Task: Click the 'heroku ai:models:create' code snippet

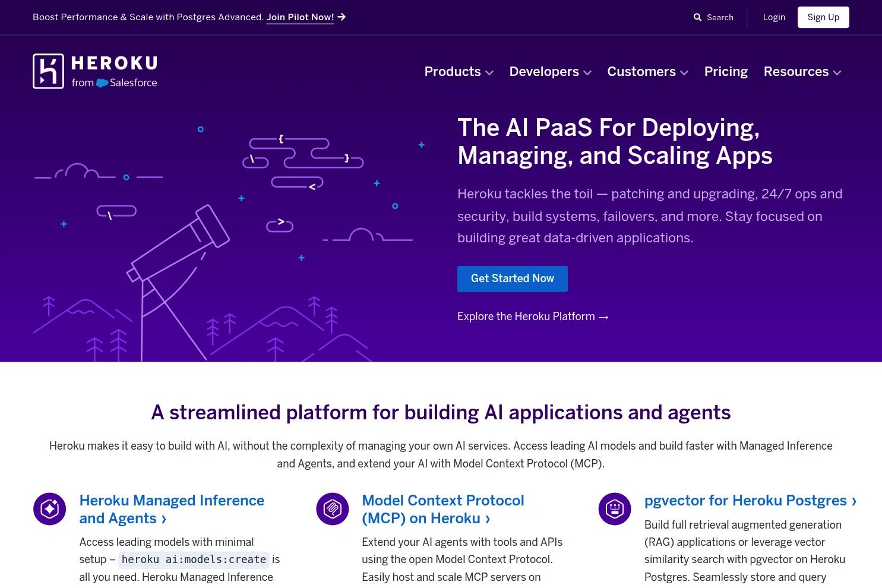Action: pos(194,559)
